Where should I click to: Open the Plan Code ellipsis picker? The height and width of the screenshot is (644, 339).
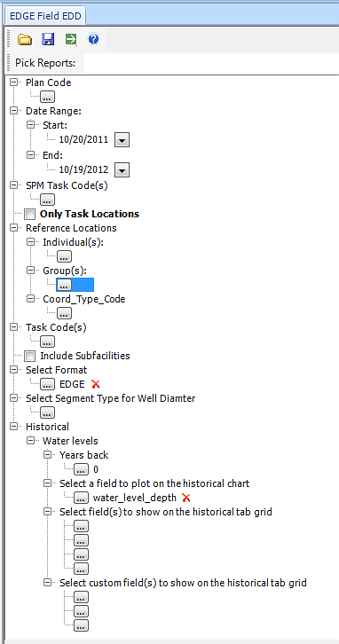click(47, 98)
